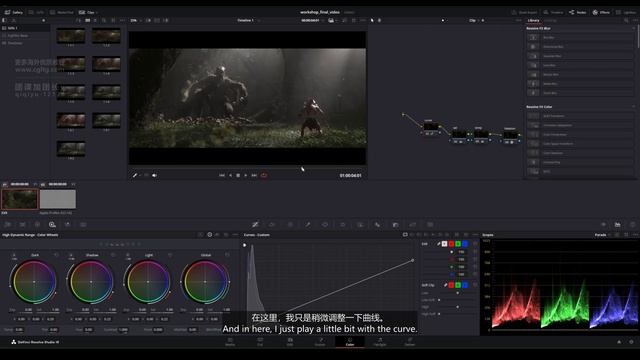Open the Color Wheels palette
The width and height of the screenshot is (640, 360).
tap(37, 224)
